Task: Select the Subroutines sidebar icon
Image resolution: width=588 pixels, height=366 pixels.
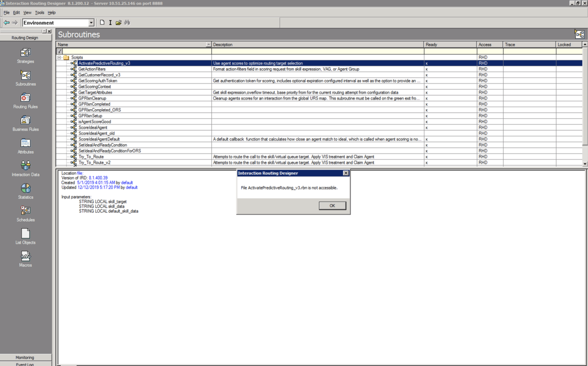Action: click(25, 75)
